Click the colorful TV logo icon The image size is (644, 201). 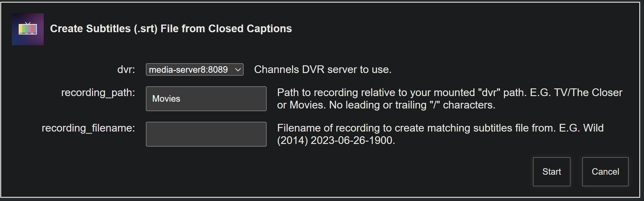(28, 29)
